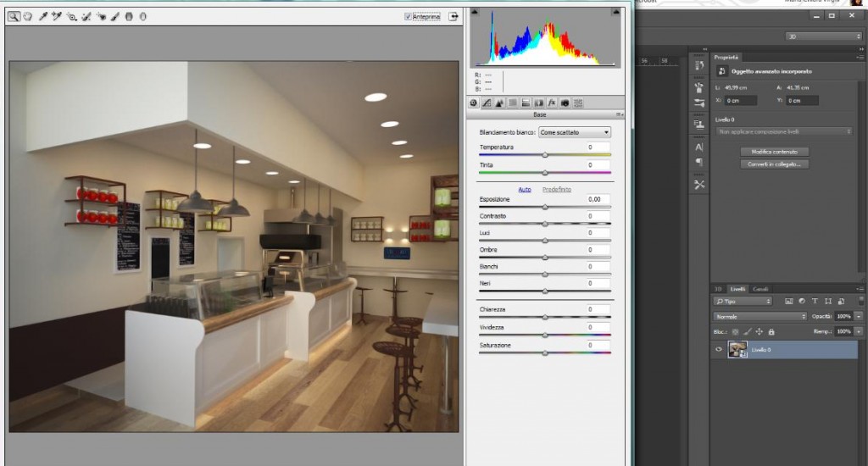Open the Riemp. fill value dropdown arrow
868x466 pixels.
(859, 331)
